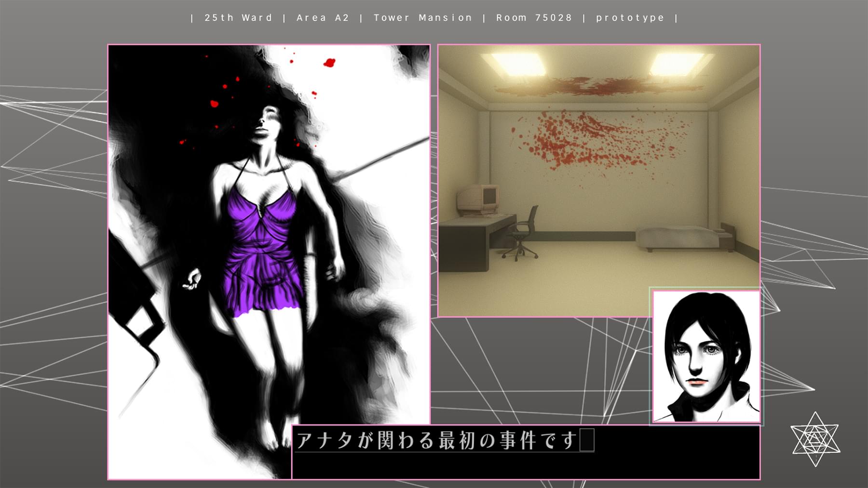Click the star polyhedron emblem icon
This screenshot has width=868, height=488.
[x=815, y=439]
